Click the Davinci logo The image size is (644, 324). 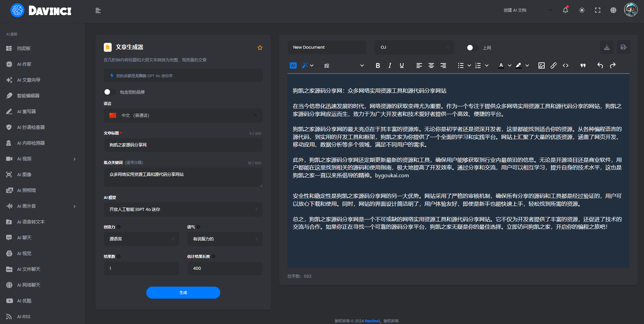click(41, 11)
